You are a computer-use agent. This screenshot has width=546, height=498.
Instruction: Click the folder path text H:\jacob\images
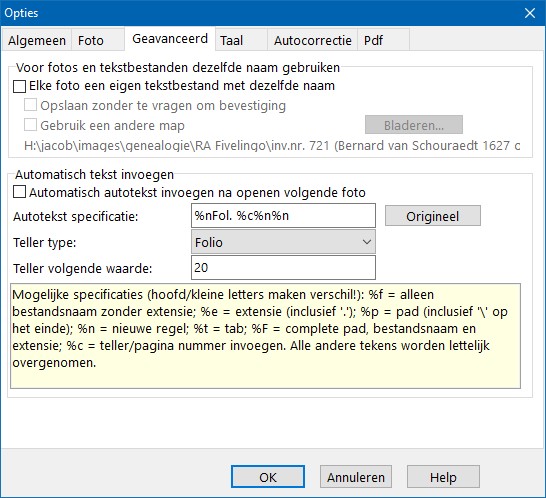tap(272, 146)
